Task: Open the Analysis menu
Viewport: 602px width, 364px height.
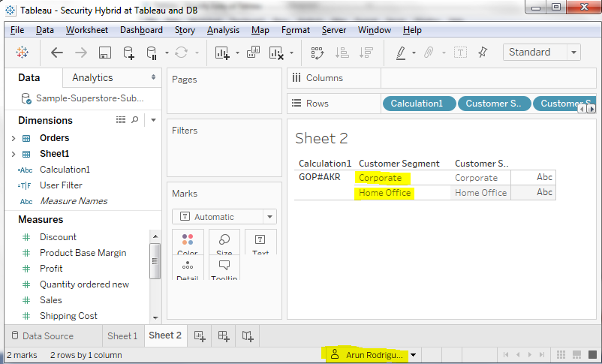Action: (223, 30)
